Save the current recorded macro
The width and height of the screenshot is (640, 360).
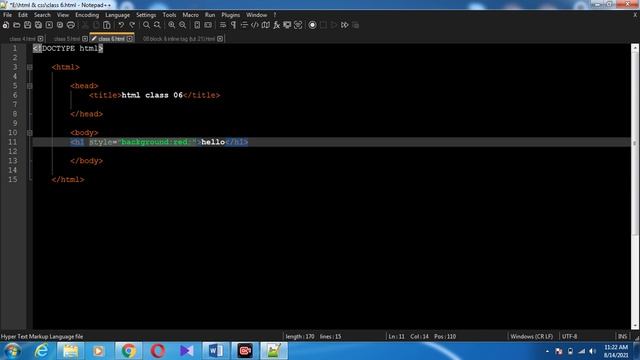[356, 25]
